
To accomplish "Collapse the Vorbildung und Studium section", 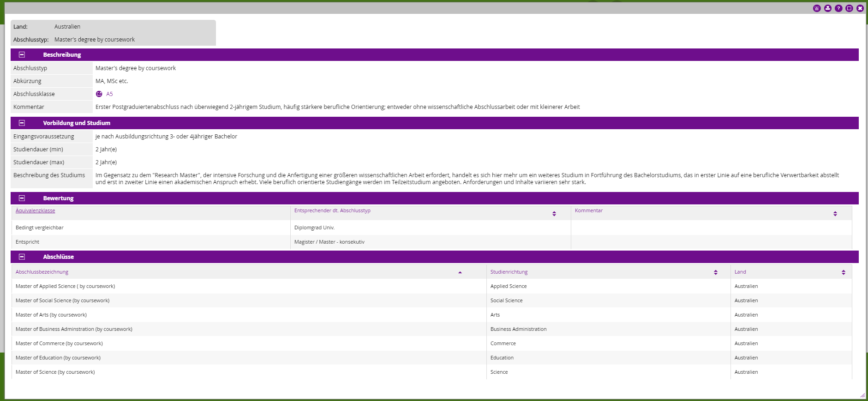I will point(22,123).
